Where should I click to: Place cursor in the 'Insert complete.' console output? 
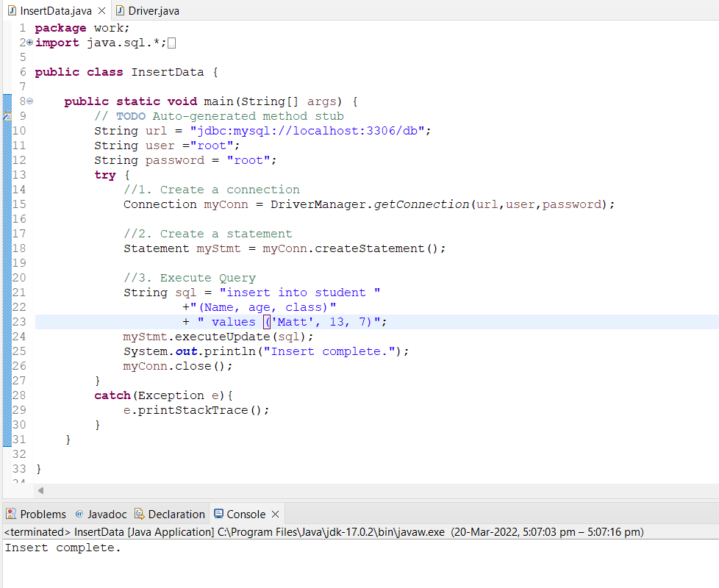point(62,547)
